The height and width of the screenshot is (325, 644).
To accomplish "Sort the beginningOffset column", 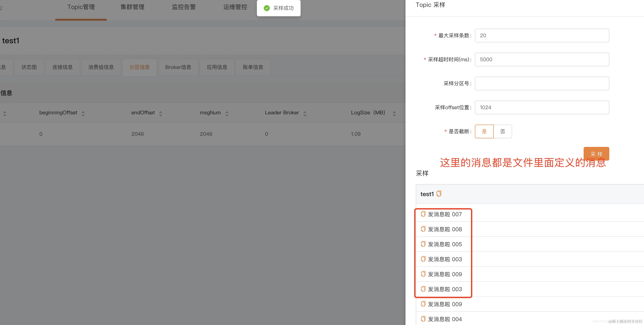I will 83,113.
